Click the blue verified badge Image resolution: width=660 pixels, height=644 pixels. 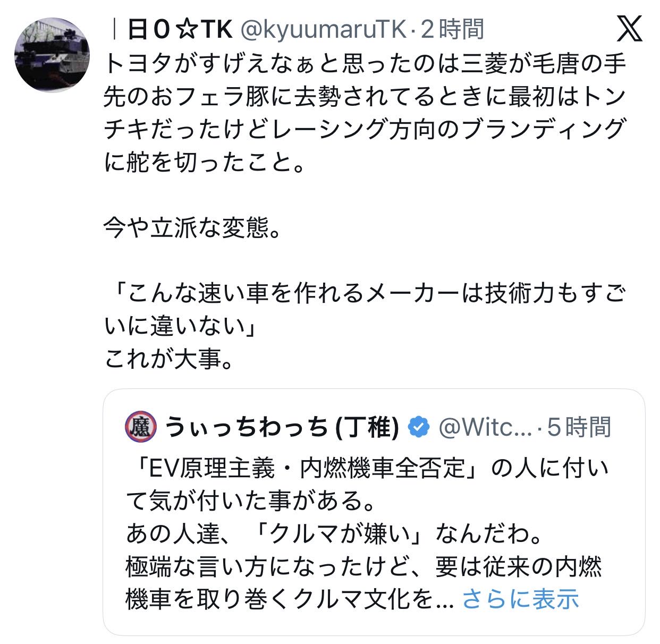pyautogui.click(x=419, y=427)
